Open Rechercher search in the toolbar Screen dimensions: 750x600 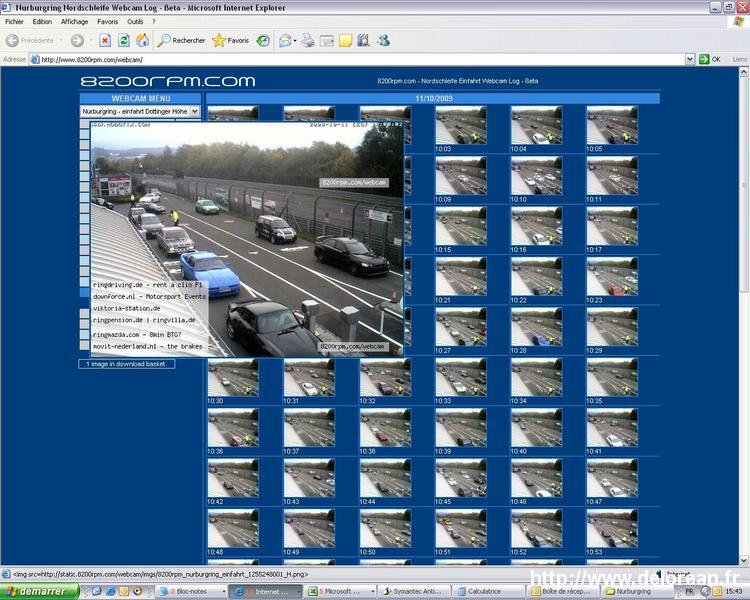pyautogui.click(x=182, y=41)
